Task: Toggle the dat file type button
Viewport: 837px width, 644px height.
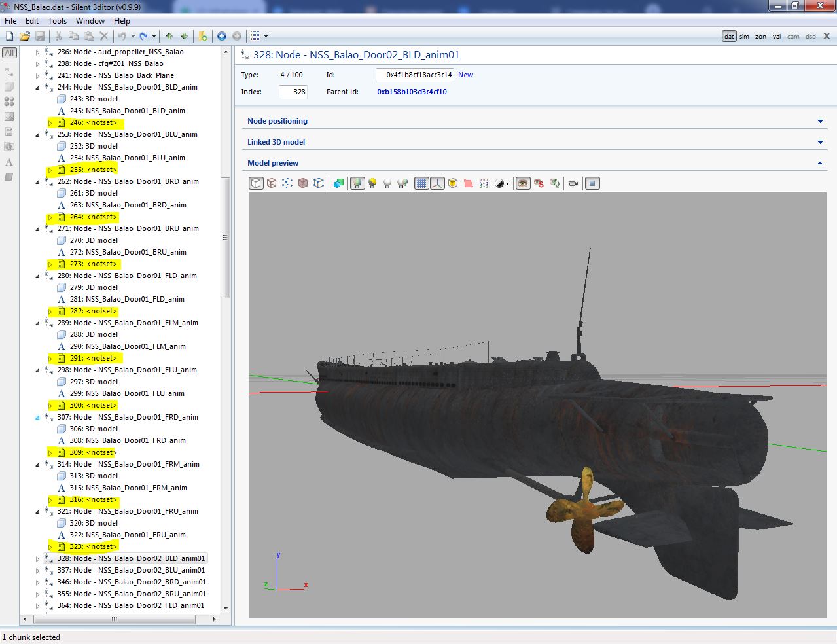Action: click(729, 37)
